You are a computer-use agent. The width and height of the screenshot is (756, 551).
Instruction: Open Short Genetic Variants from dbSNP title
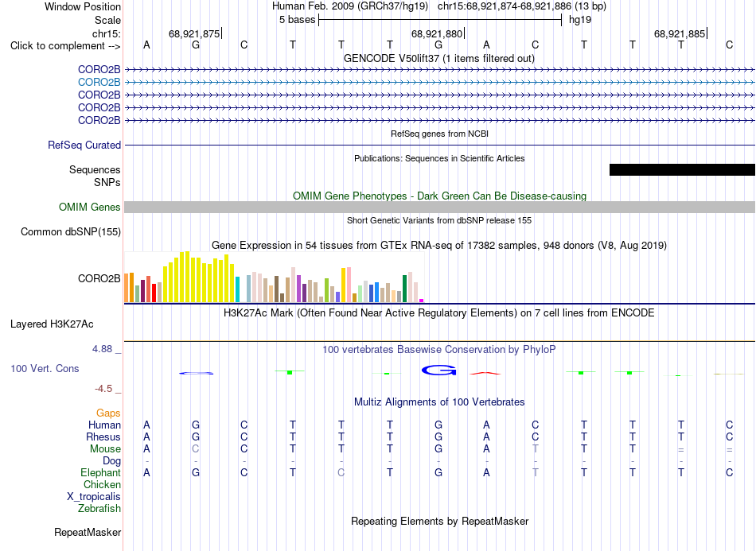click(x=439, y=220)
